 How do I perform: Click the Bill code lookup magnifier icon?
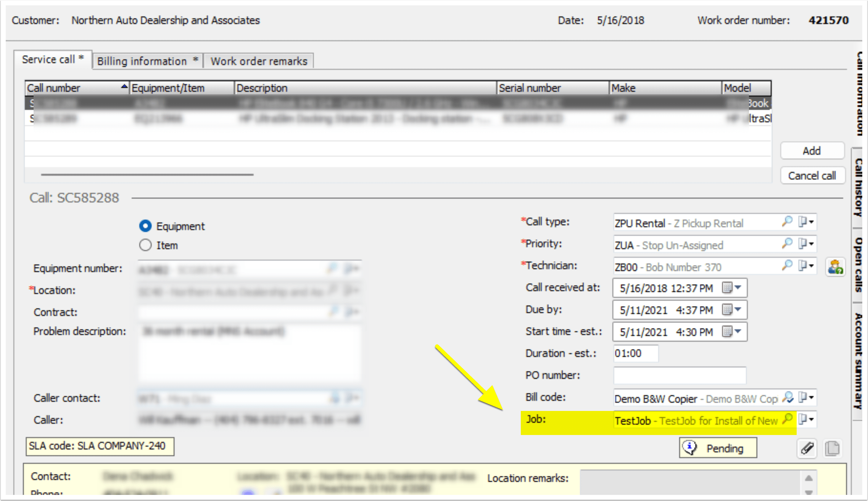tap(787, 398)
